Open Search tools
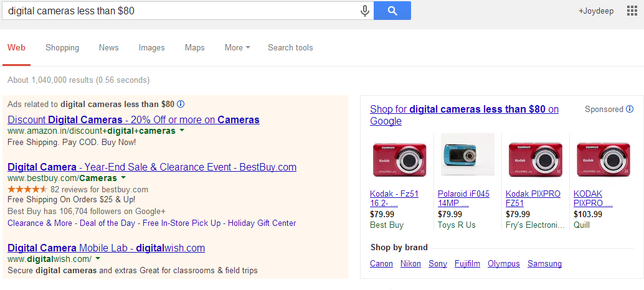Image resolution: width=644 pixels, height=290 pixels. point(290,47)
